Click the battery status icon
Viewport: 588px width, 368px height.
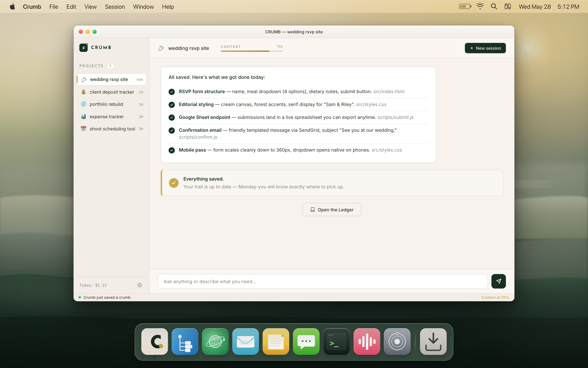click(x=465, y=7)
